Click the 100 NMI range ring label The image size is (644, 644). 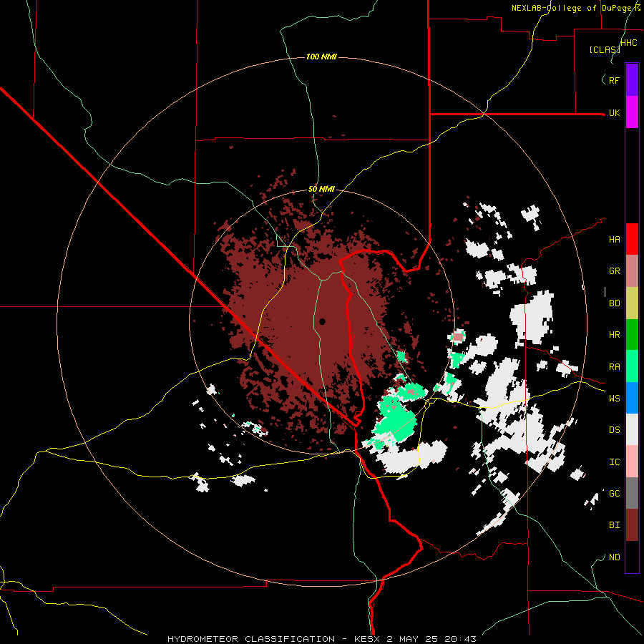point(321,57)
